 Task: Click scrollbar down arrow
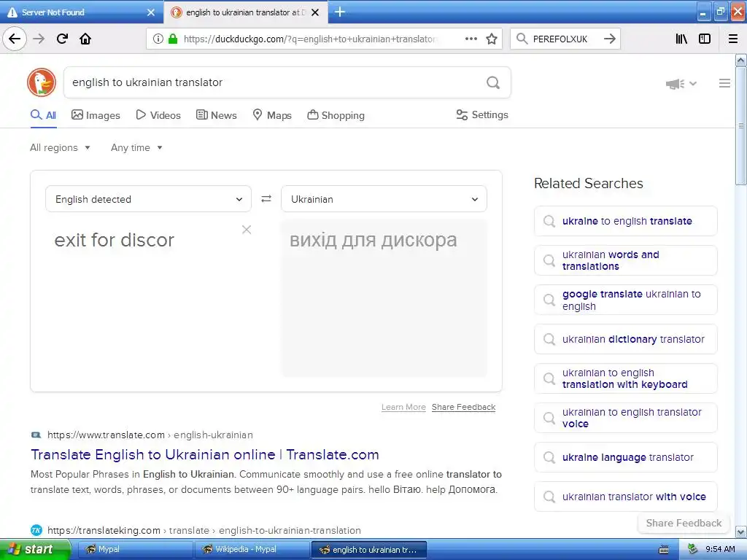(x=741, y=532)
